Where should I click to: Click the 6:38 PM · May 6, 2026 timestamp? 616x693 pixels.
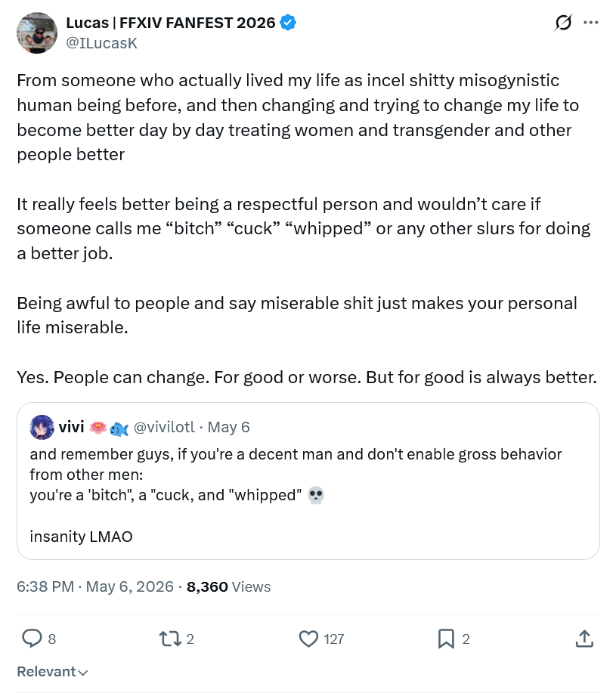[x=95, y=586]
